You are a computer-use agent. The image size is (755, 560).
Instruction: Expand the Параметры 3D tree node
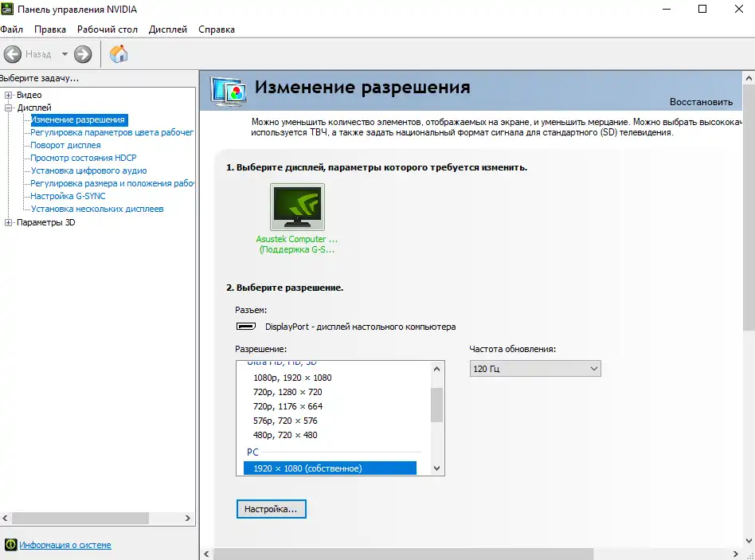(8, 222)
